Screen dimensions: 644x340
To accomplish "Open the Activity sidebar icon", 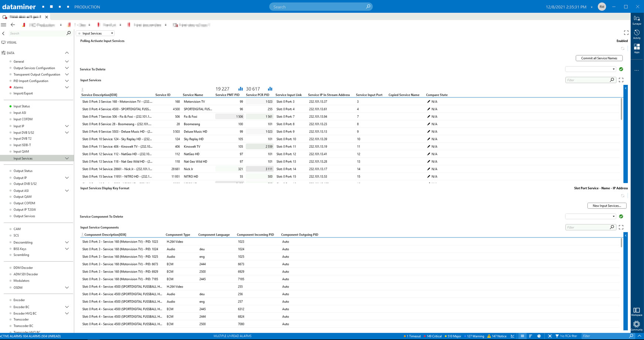I will [x=637, y=34].
